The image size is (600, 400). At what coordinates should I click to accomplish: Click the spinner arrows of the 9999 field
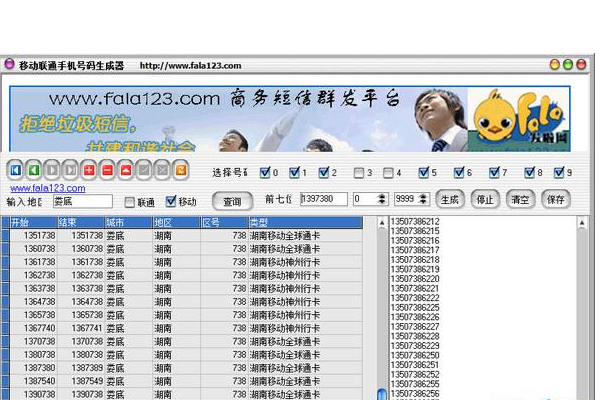[423, 199]
